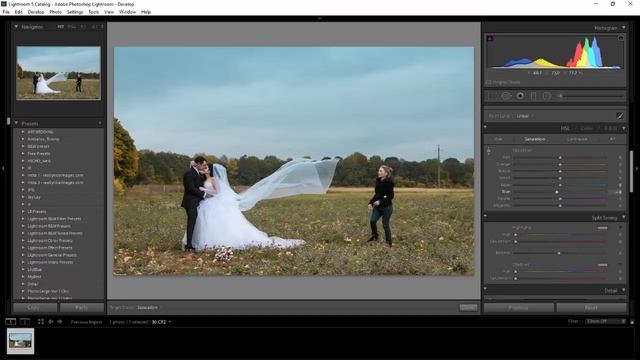
Task: Open the Filter dropdown in filmstrip
Action: point(605,321)
